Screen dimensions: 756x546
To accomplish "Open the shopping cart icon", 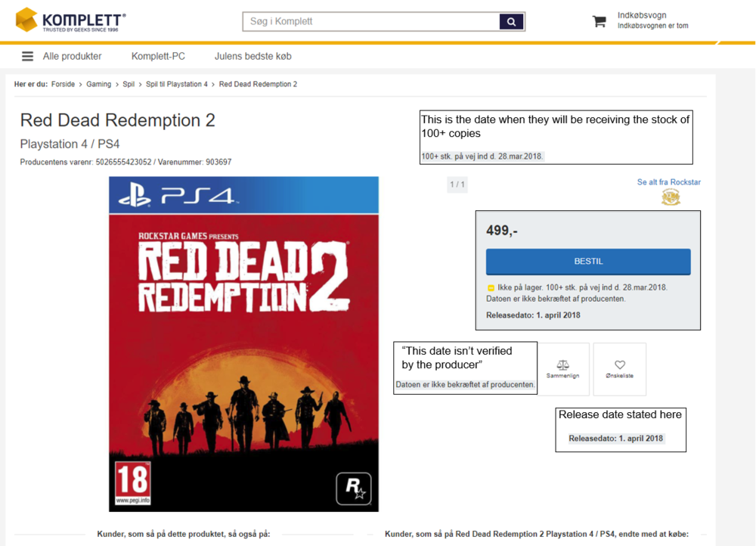I will 600,21.
